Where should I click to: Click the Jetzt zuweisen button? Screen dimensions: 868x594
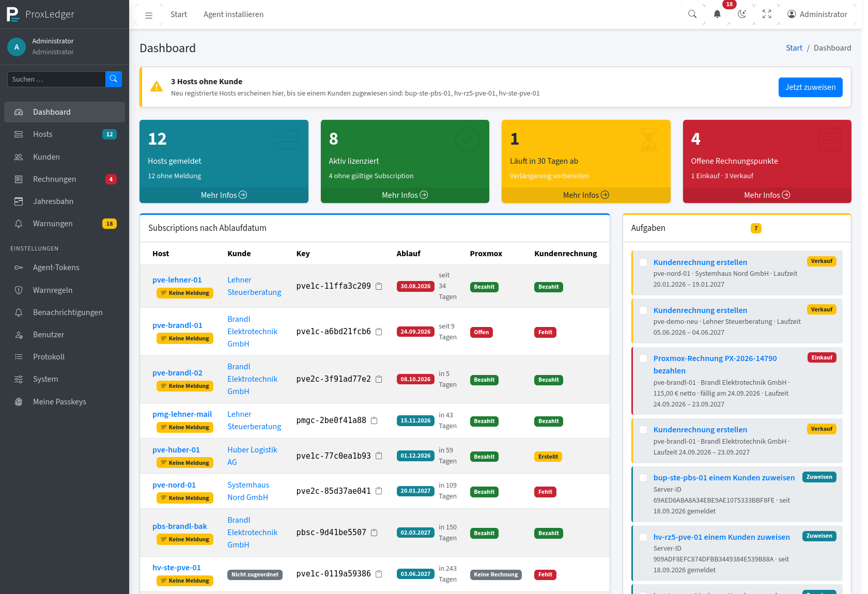(x=810, y=87)
